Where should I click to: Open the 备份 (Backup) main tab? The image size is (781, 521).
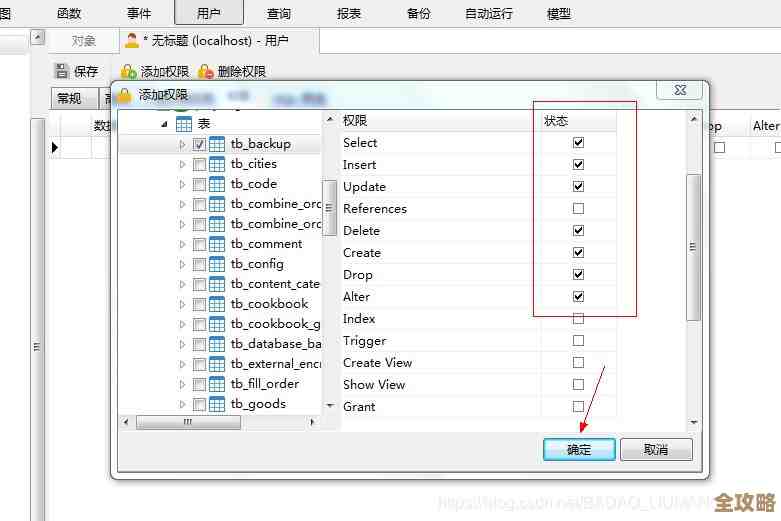(418, 13)
